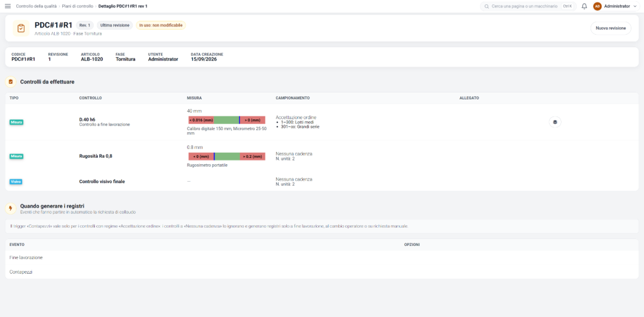The image size is (644, 317).
Task: Click Nessuna cadenza in the Controllo visivo row
Action: click(294, 179)
